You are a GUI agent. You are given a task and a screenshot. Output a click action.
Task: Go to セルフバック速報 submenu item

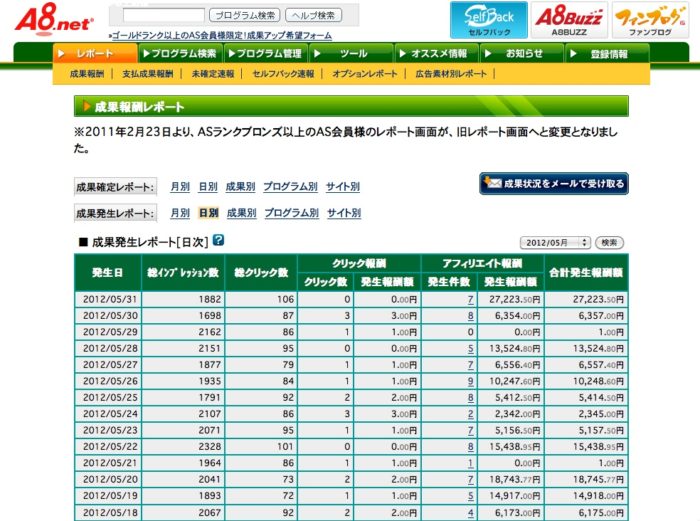tap(283, 74)
